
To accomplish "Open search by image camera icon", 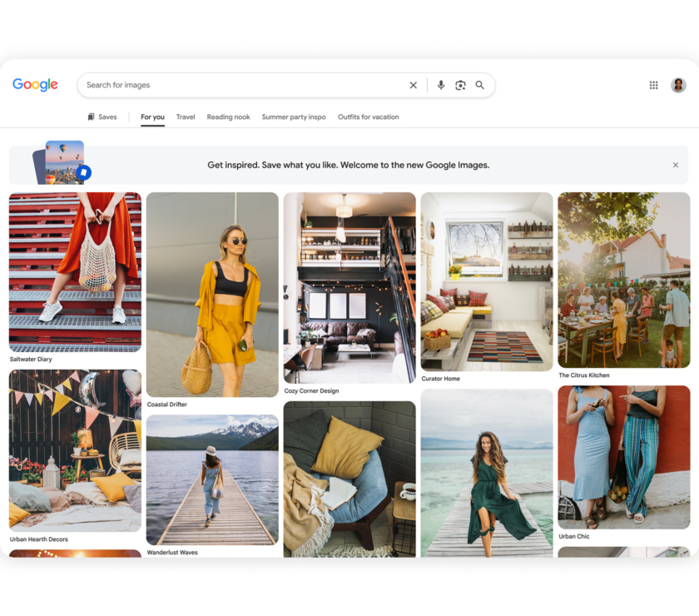I will pyautogui.click(x=460, y=85).
